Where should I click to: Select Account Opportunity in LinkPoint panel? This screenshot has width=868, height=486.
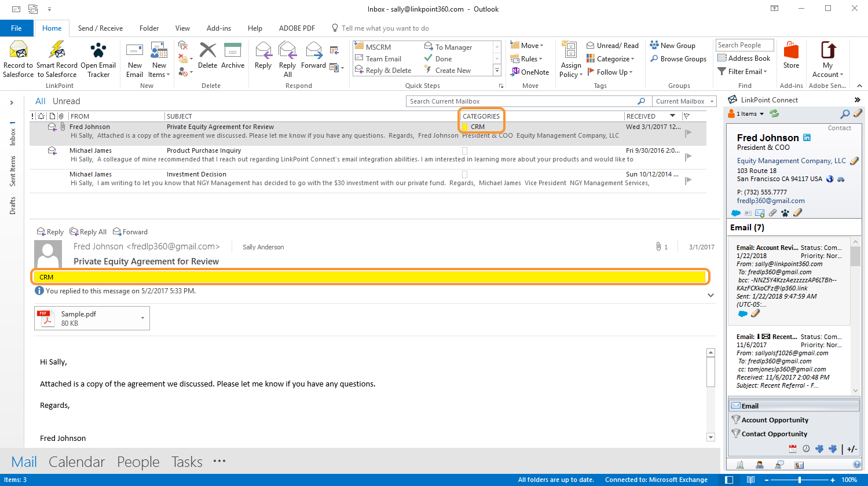[775, 420]
